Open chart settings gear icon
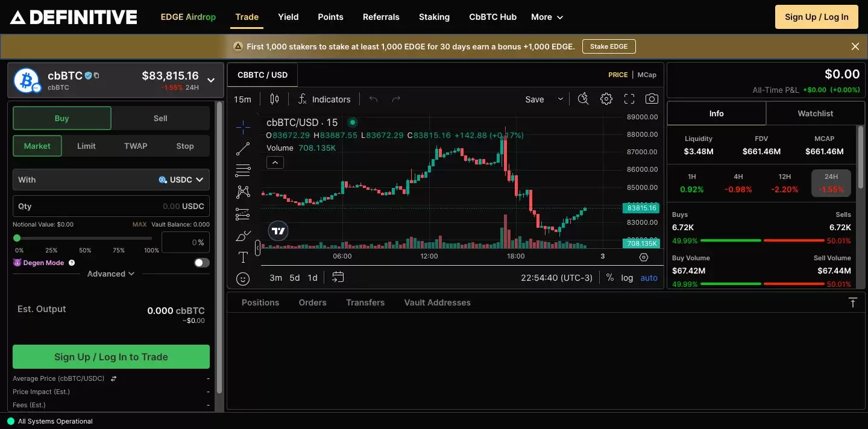The width and height of the screenshot is (868, 429). 606,99
